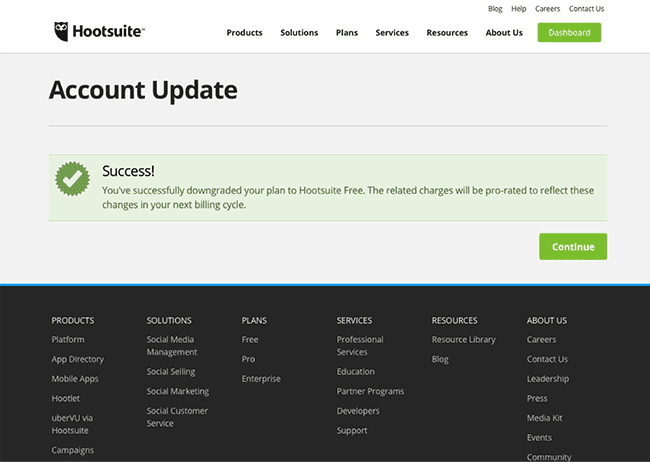Go to Mobile Apps in the footer
Image resolution: width=650 pixels, height=462 pixels.
(x=75, y=379)
